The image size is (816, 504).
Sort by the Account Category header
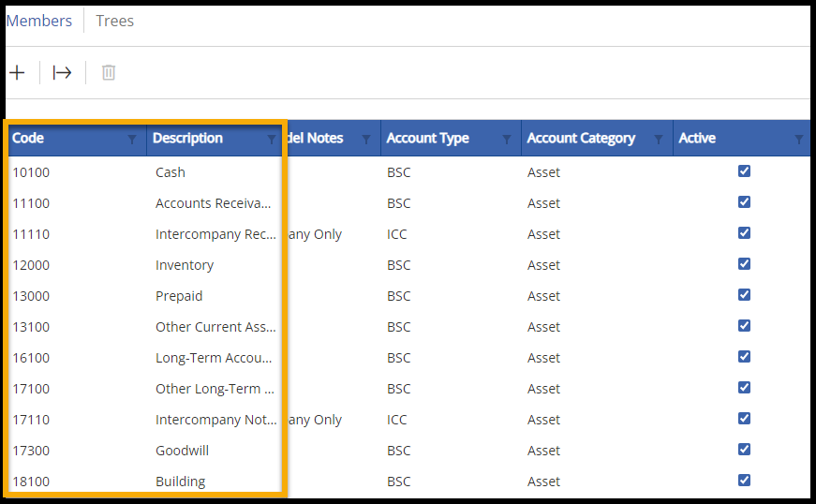[581, 138]
